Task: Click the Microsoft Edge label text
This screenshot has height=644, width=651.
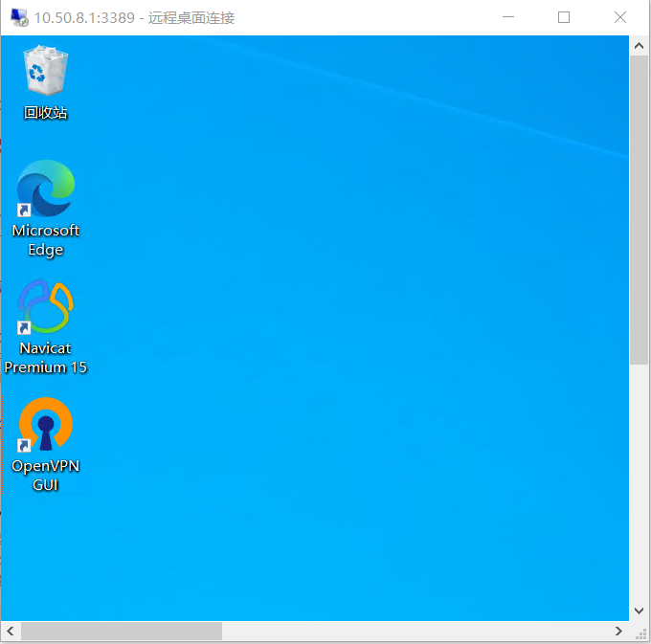Action: (x=46, y=240)
